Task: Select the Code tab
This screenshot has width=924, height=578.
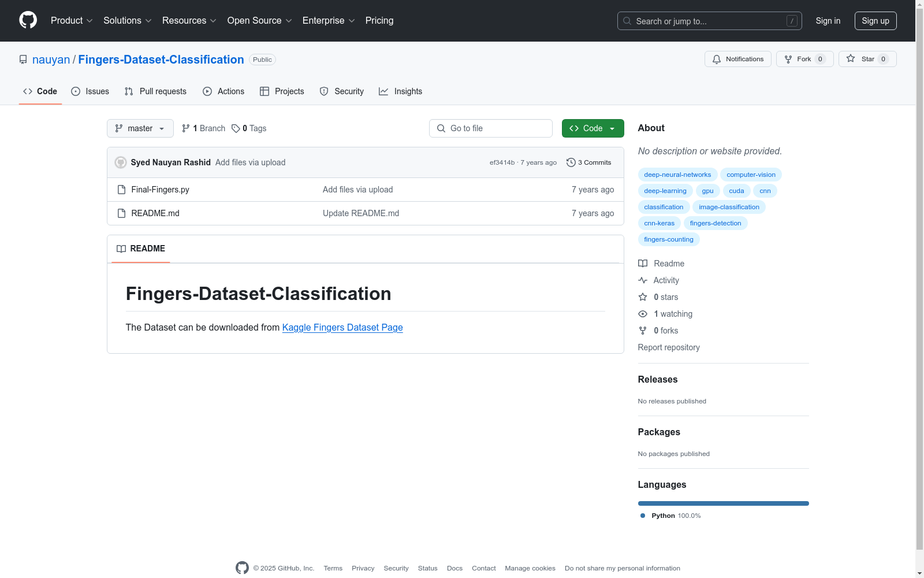Action: coord(40,91)
